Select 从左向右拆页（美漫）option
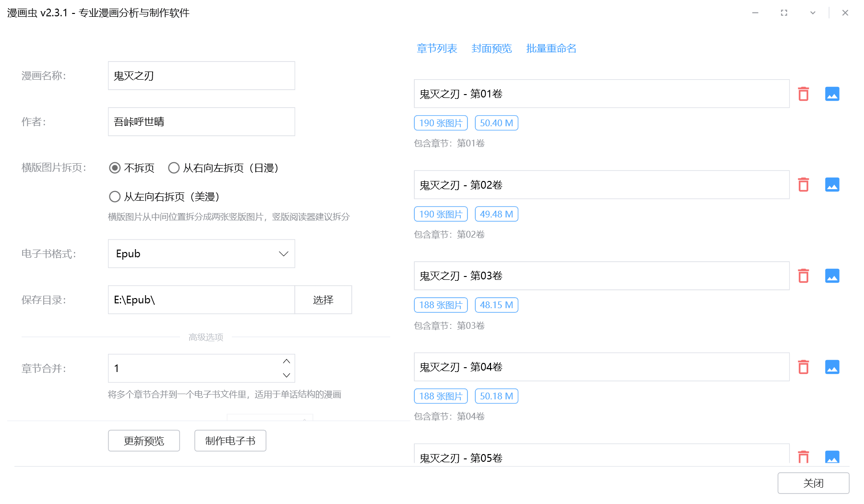Viewport: 864px width, 504px height. pyautogui.click(x=165, y=197)
